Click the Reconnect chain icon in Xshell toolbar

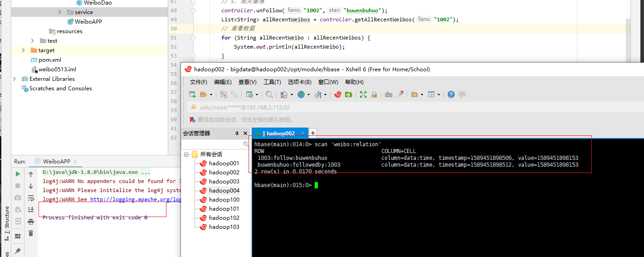(x=234, y=94)
